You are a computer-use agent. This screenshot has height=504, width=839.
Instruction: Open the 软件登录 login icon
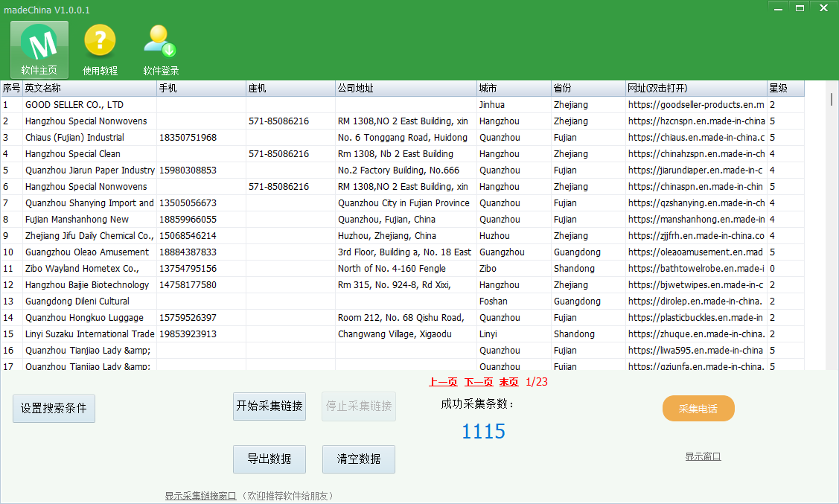(x=161, y=50)
